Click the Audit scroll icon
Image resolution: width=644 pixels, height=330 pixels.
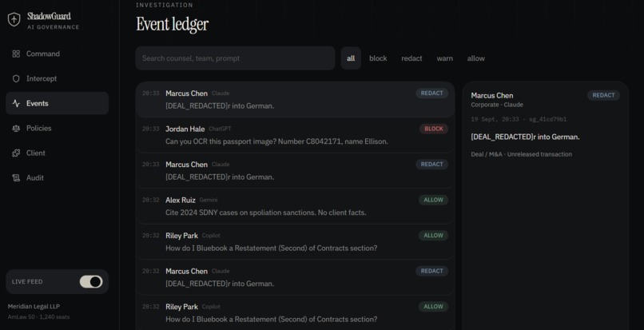16,178
